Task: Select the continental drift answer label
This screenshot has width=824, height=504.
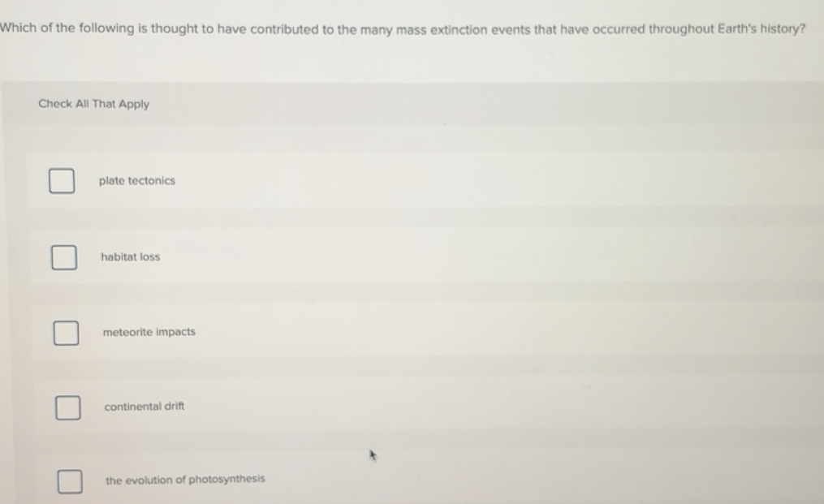Action: pos(144,406)
